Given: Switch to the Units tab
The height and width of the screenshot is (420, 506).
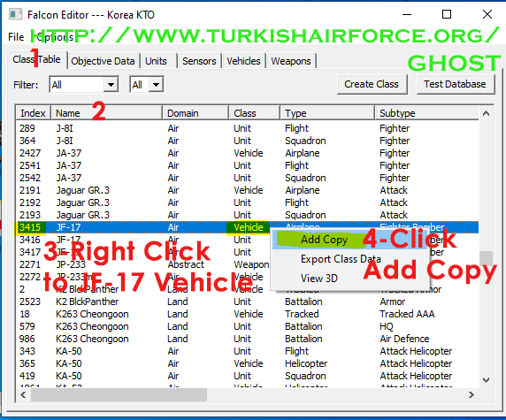Looking at the screenshot, I should coord(156,61).
